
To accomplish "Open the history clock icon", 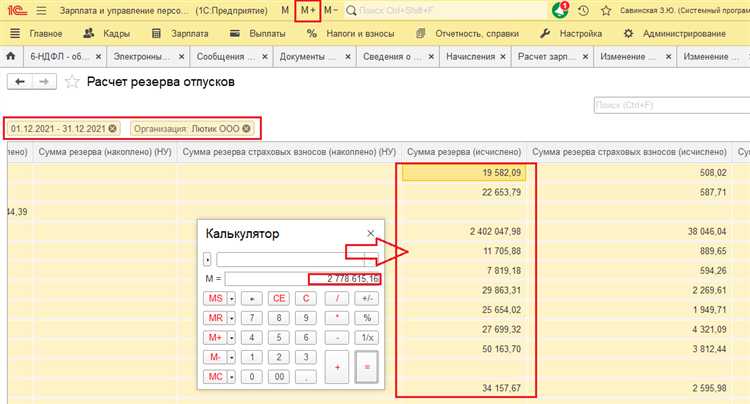I will pos(583,10).
